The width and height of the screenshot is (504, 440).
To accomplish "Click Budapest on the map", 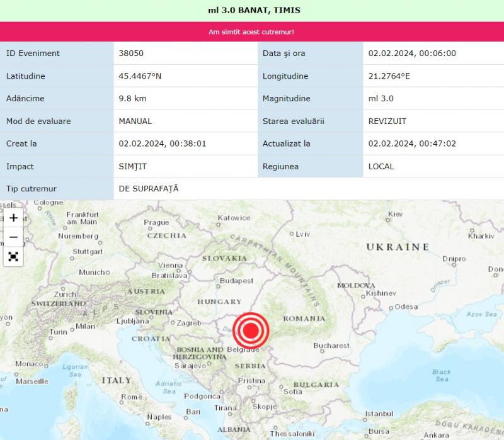I will pos(236,281).
